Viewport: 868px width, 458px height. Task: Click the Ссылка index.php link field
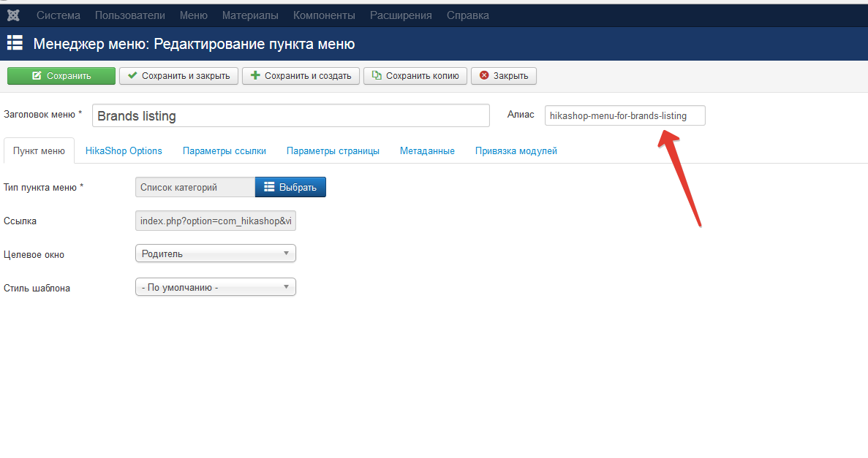pyautogui.click(x=215, y=221)
